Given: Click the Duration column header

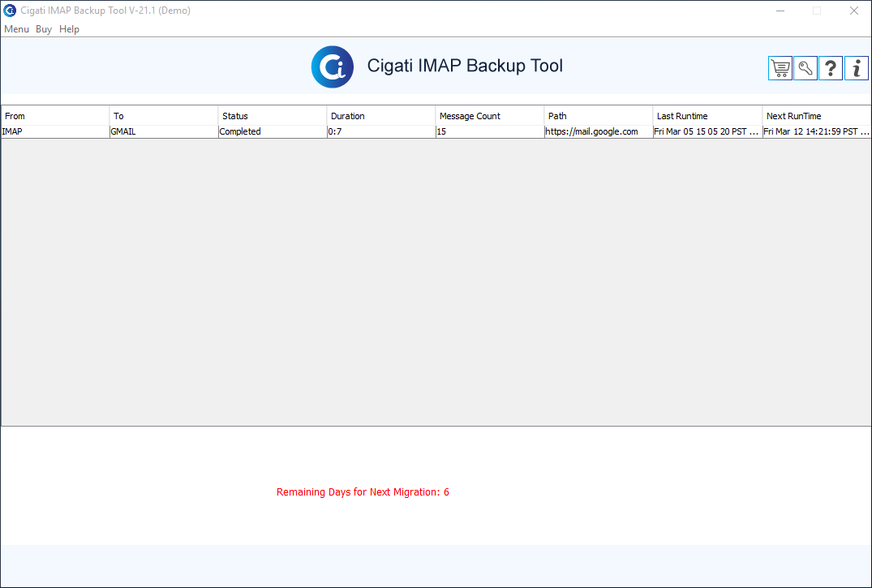Looking at the screenshot, I should 381,116.
